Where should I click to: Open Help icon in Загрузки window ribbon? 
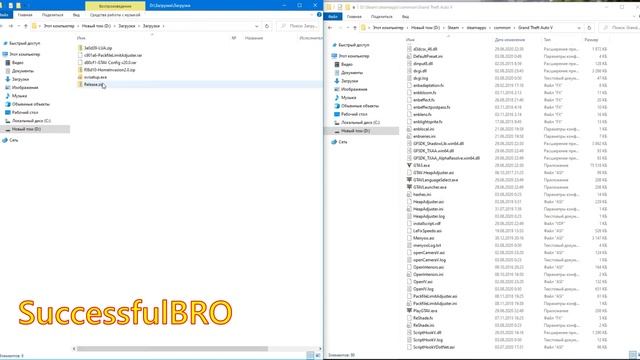click(319, 15)
